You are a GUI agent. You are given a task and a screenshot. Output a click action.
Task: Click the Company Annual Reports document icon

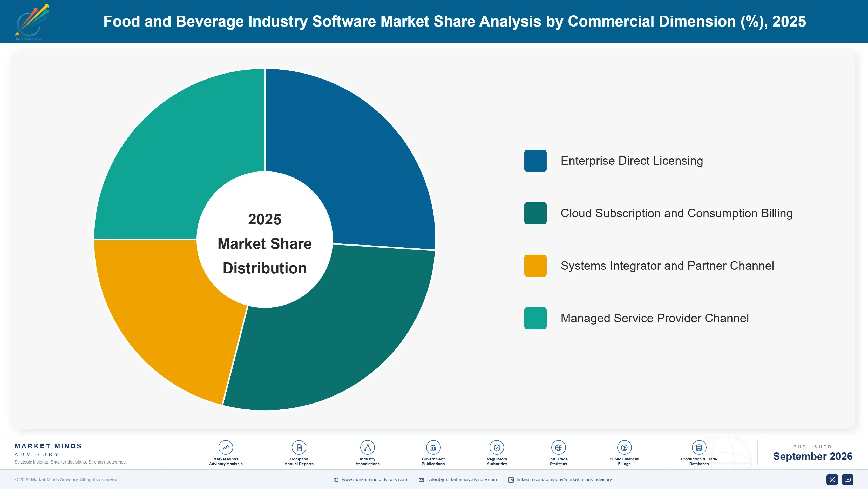(299, 447)
